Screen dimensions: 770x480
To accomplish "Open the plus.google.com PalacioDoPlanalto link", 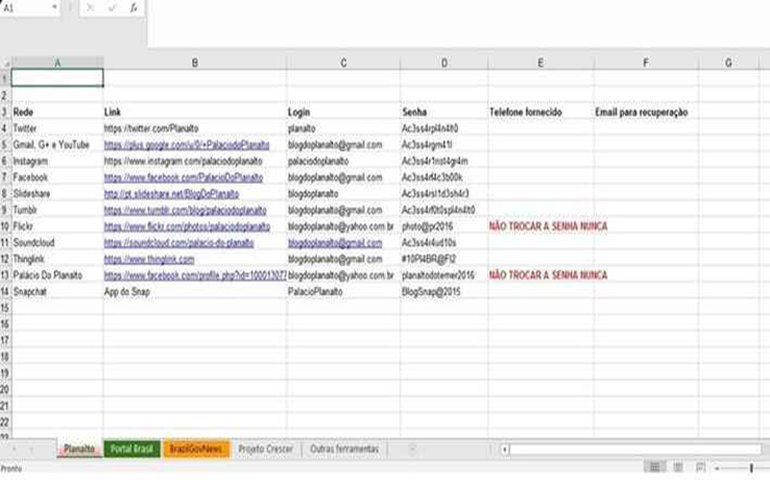I will 187,145.
